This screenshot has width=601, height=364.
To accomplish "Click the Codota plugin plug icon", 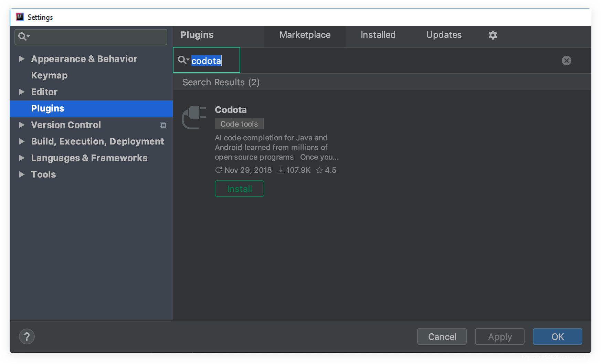I will [x=194, y=118].
